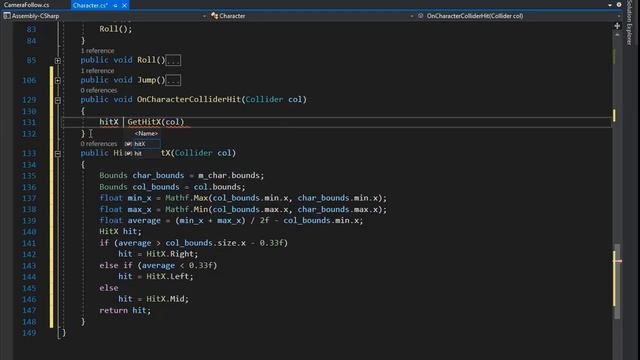Open '1 reference' CodeLens above Jump
Screen dimensions: 640x360
pos(97,71)
